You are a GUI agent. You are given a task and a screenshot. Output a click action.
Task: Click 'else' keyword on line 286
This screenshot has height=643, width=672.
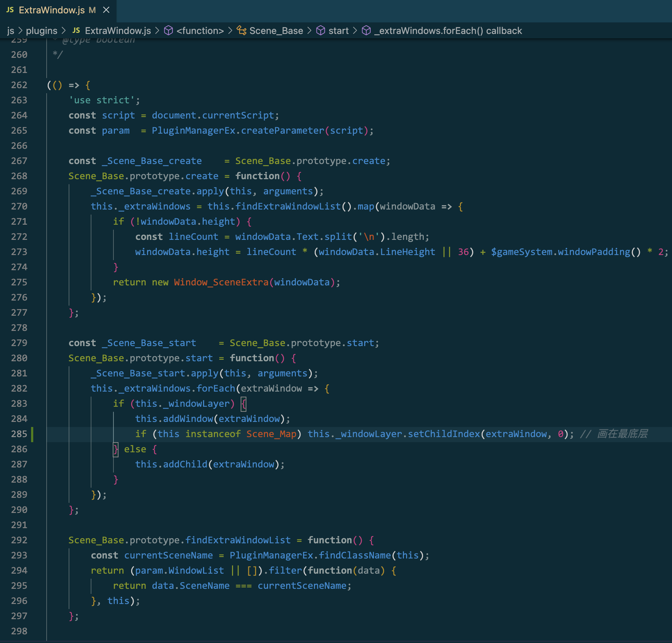pyautogui.click(x=135, y=449)
